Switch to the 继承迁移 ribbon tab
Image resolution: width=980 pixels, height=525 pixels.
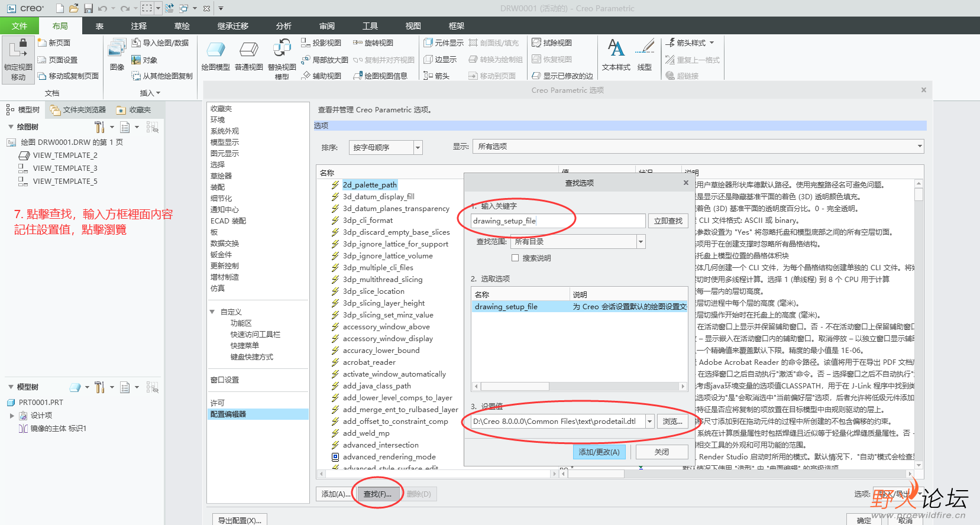pyautogui.click(x=233, y=26)
